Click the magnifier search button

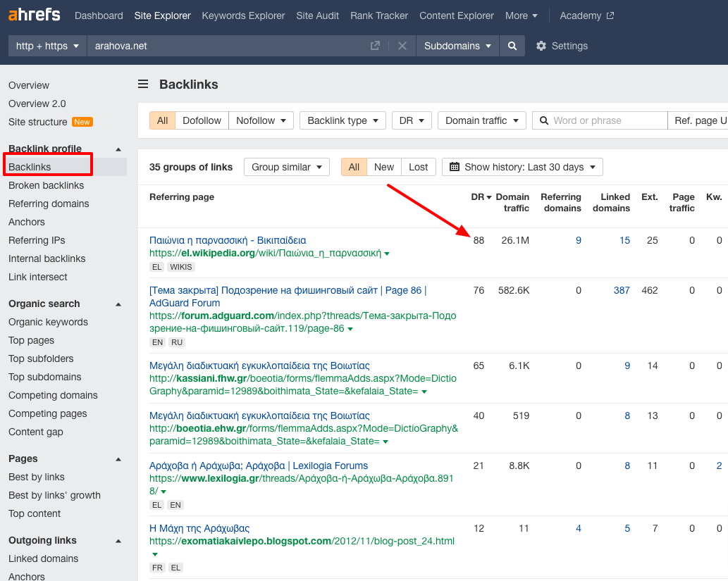pyautogui.click(x=512, y=46)
